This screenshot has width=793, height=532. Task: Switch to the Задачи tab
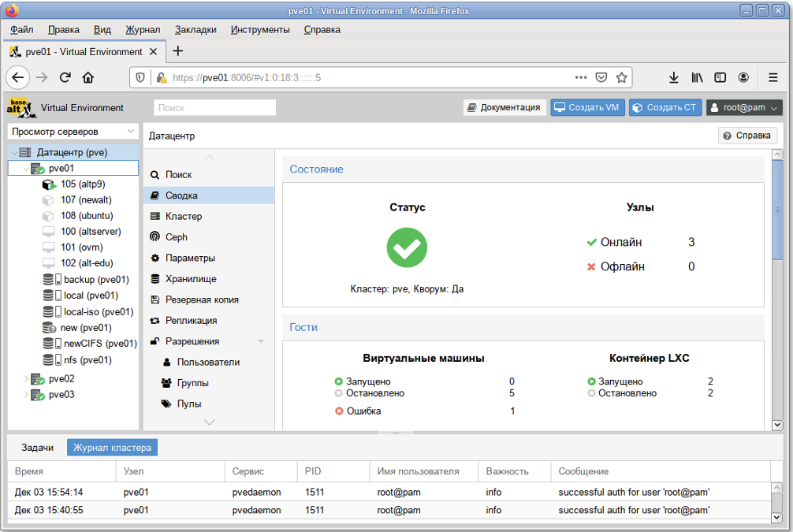pos(37,448)
